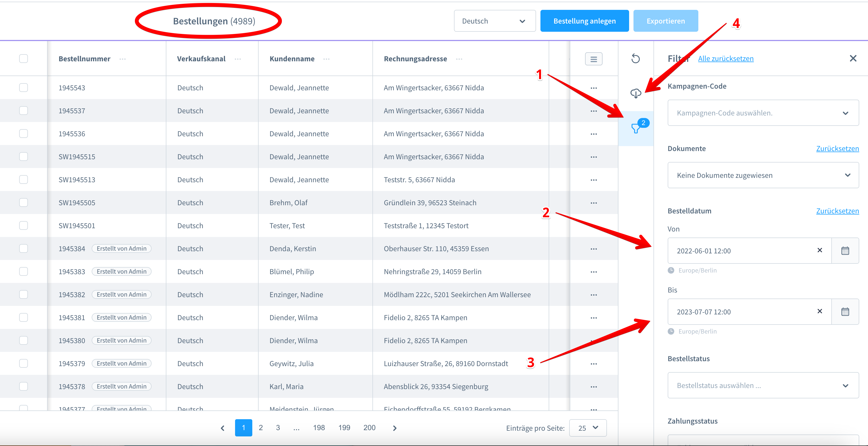Open the column settings list icon

[593, 59]
